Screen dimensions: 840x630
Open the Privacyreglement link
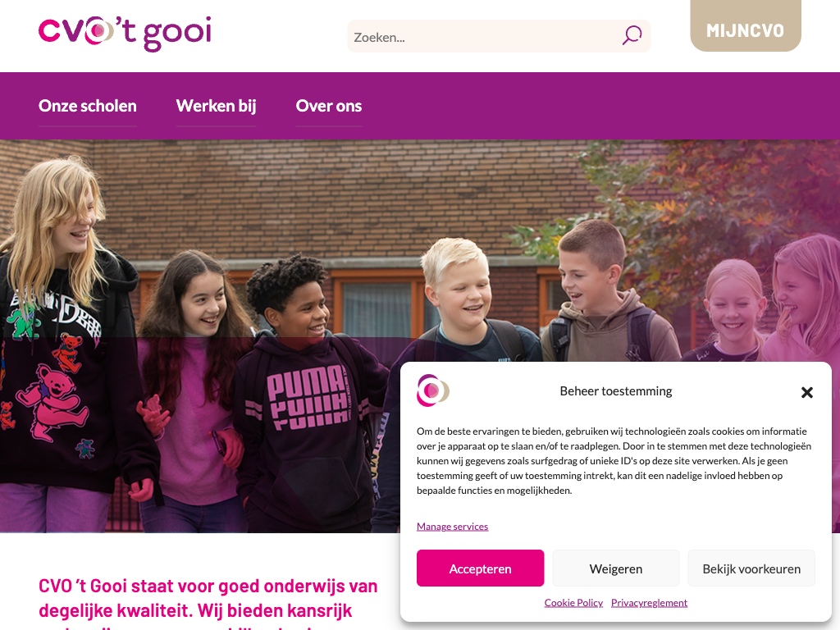[649, 603]
